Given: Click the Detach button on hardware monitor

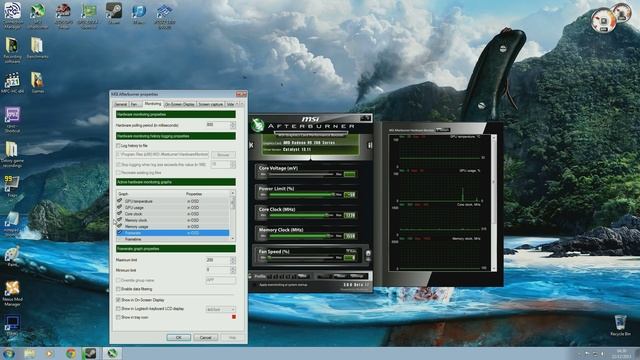Looking at the screenshot, I should coord(442,130).
